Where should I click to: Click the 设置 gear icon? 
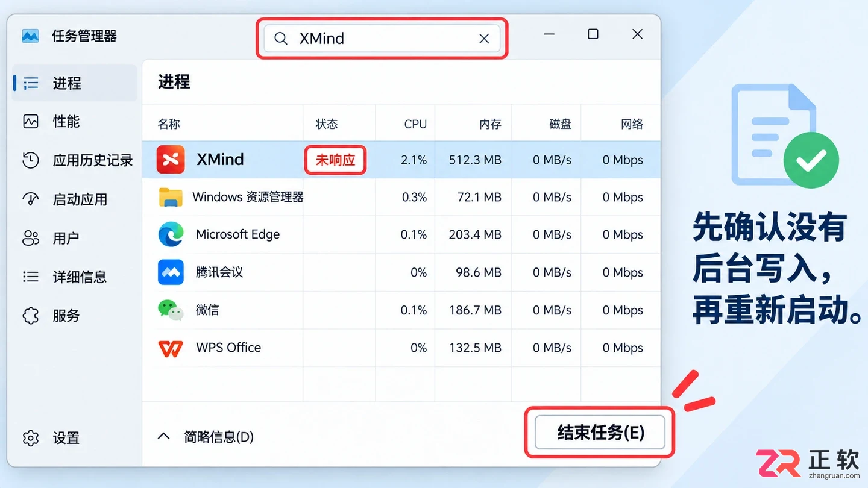31,438
